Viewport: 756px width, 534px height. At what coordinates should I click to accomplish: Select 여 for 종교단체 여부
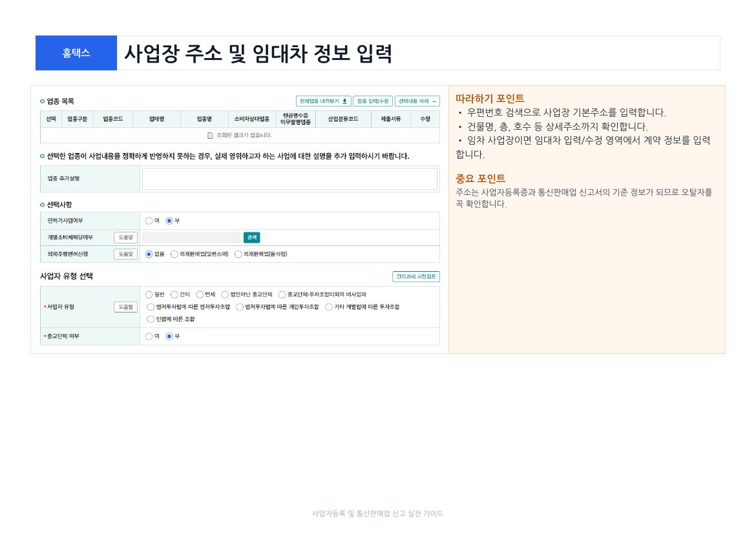(149, 336)
